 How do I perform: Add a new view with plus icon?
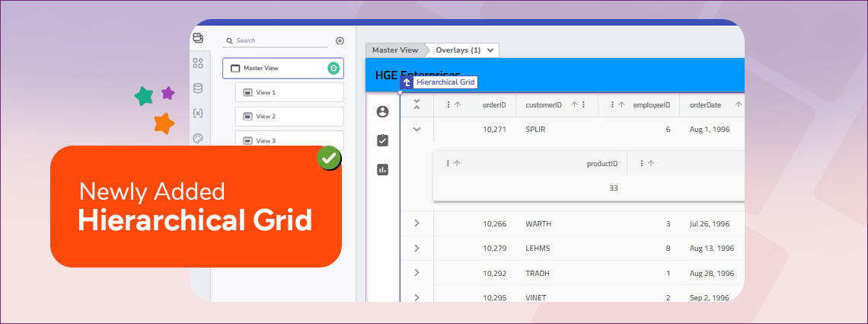(340, 40)
